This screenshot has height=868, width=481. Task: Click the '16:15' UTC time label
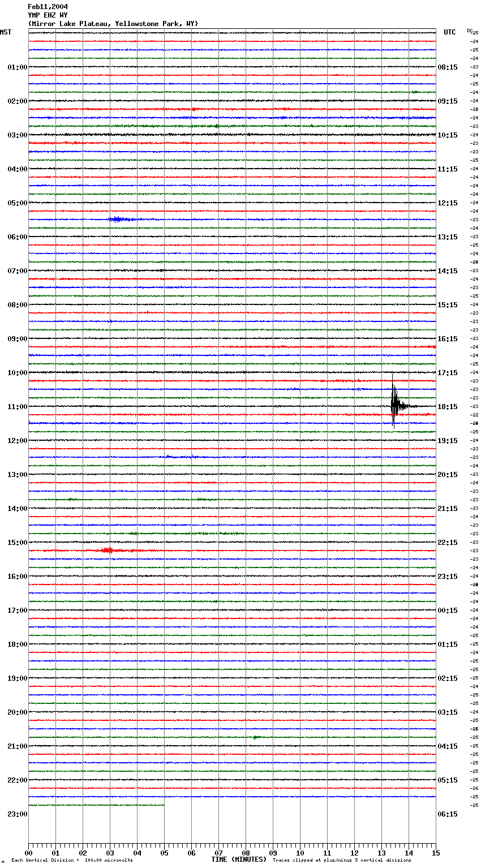(448, 339)
